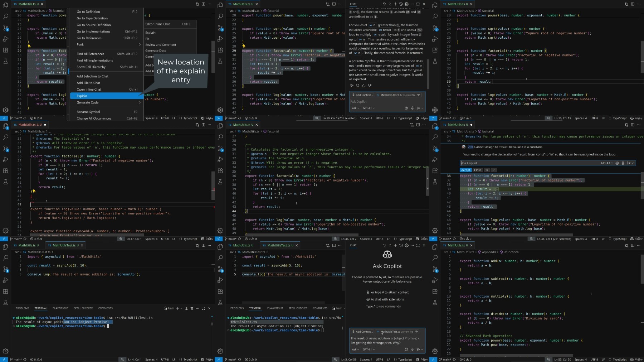Image resolution: width=644 pixels, height=362 pixels.
Task: Close the inline Copilot fix suggestion
Action: click(478, 170)
